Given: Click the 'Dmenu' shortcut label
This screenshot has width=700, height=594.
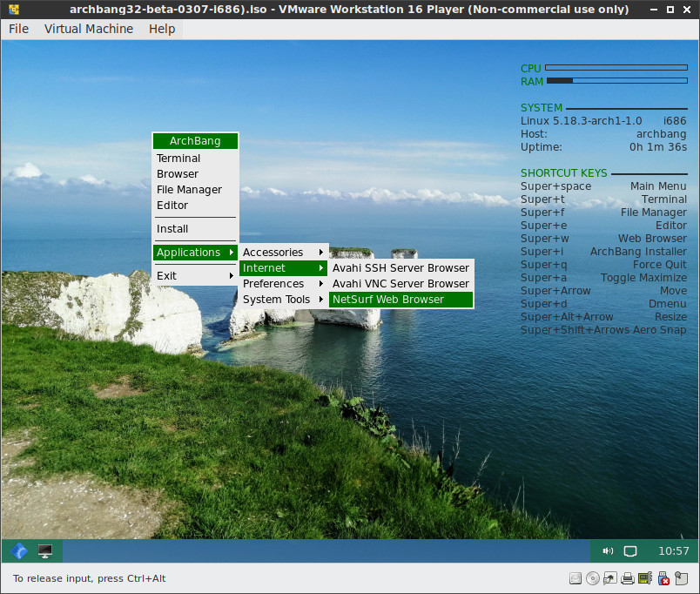Looking at the screenshot, I should pos(668,304).
